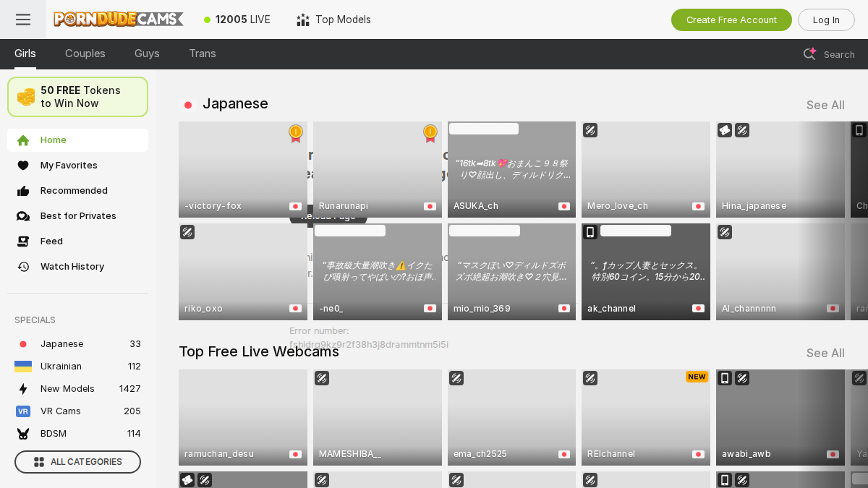
Task: Click the Feed sidebar icon
Action: 23,241
